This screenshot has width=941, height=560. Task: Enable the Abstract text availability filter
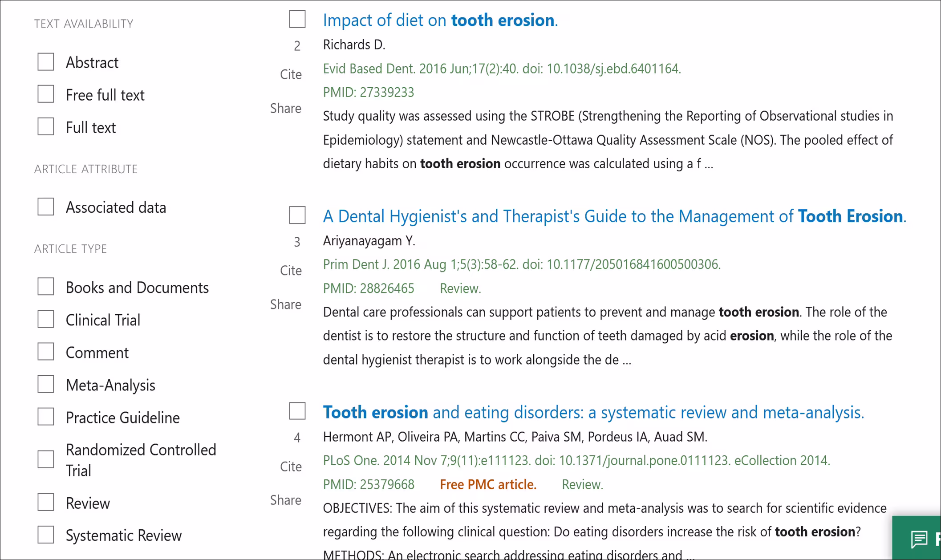pos(45,61)
